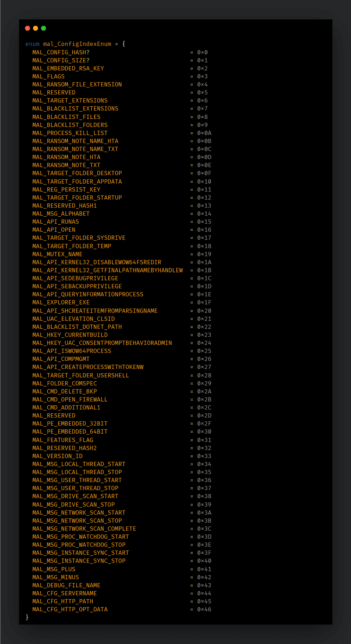
Task: Click MAL_MSG_MINUS entry
Action: click(x=55, y=577)
